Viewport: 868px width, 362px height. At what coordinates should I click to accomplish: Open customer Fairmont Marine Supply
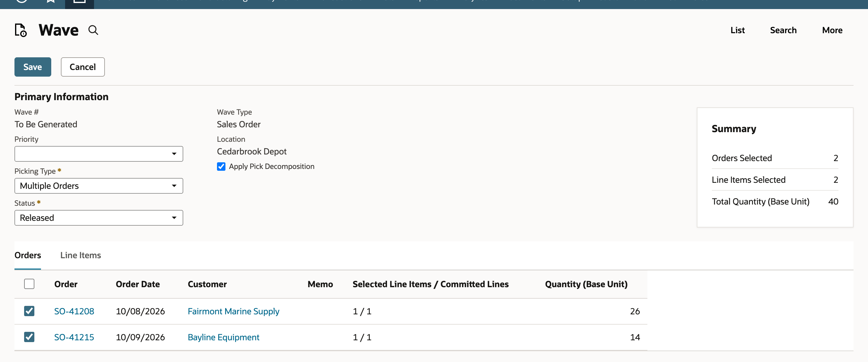(234, 311)
